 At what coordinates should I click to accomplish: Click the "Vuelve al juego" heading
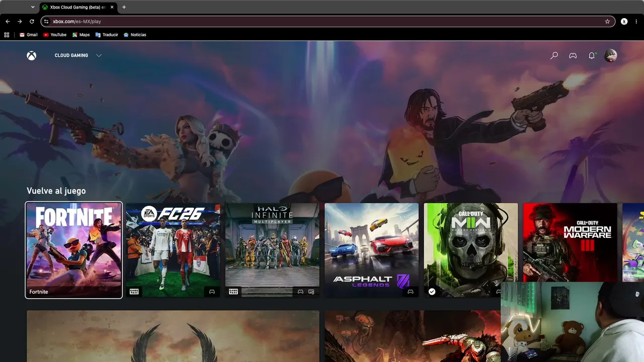coord(56,191)
